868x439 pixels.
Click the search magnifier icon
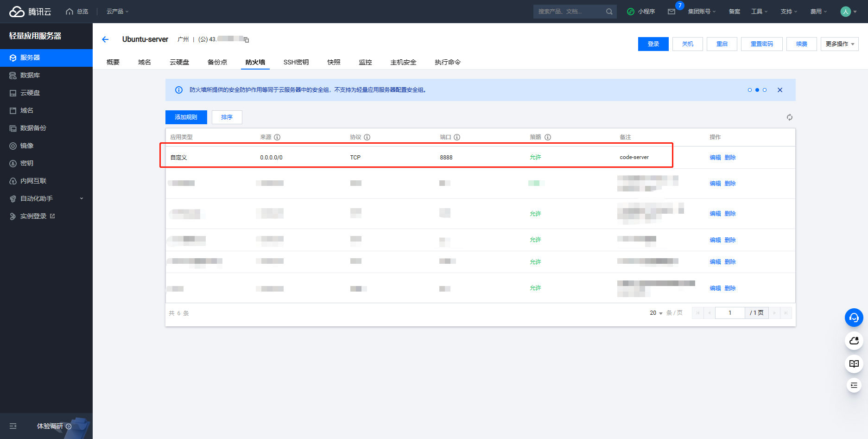pos(609,12)
